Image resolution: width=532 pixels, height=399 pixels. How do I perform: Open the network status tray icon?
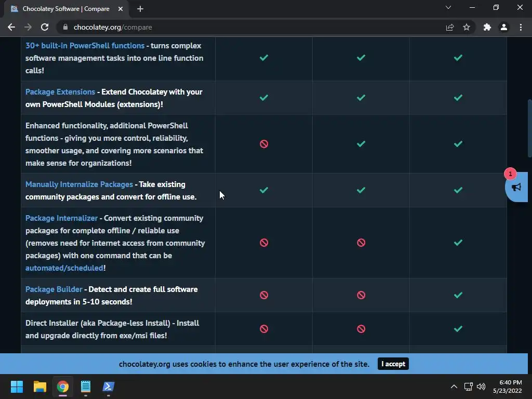tap(469, 387)
